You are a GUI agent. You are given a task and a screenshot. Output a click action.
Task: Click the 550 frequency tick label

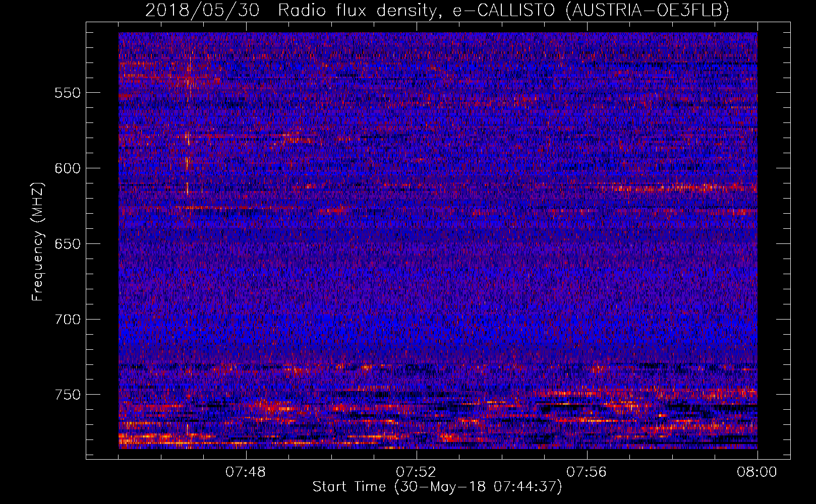click(x=68, y=93)
